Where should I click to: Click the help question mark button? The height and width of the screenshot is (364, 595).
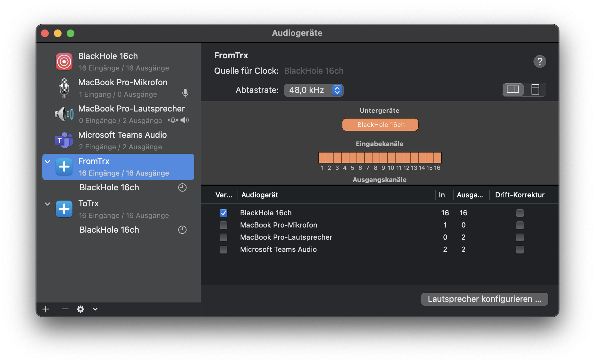540,62
